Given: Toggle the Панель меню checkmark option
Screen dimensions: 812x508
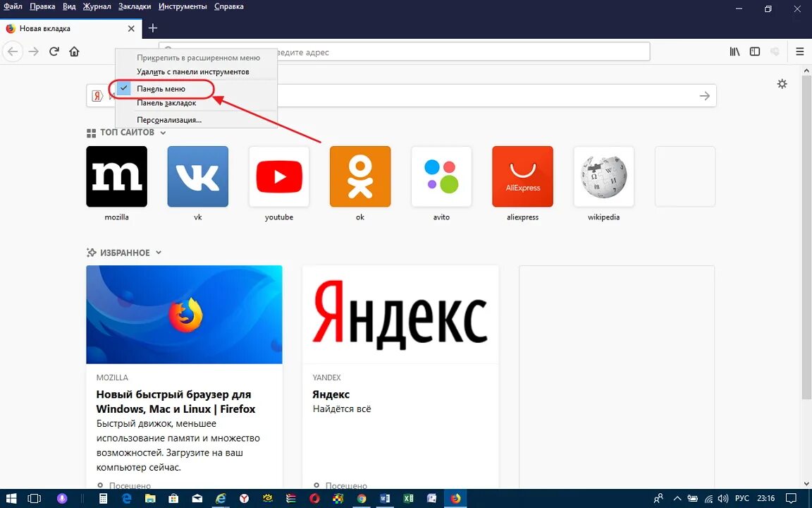Looking at the screenshot, I should (196, 89).
